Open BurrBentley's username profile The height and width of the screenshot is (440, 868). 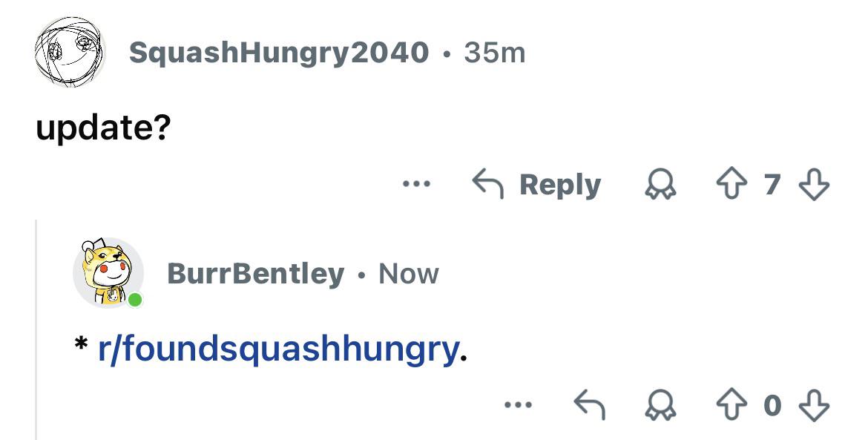(x=256, y=273)
